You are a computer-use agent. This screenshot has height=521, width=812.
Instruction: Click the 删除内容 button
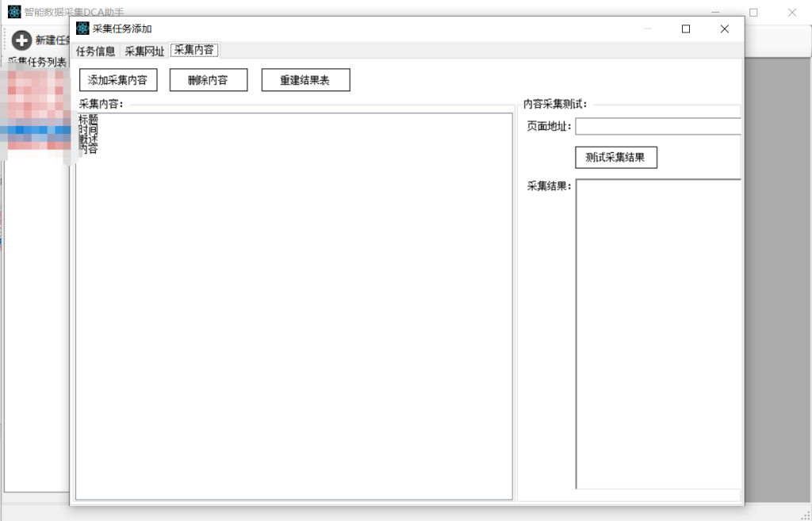[x=209, y=80]
